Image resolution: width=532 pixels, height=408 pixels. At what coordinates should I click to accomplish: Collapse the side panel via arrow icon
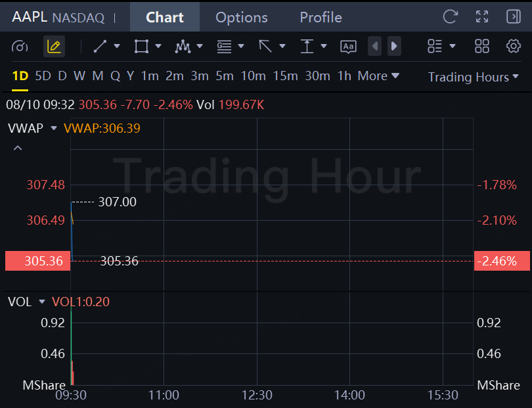pos(514,16)
